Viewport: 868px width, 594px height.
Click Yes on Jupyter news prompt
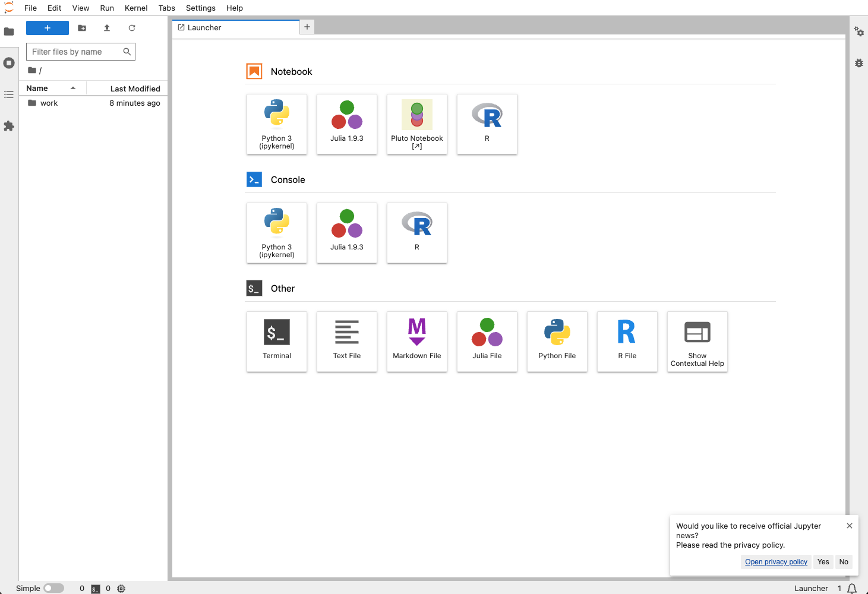[x=823, y=562]
